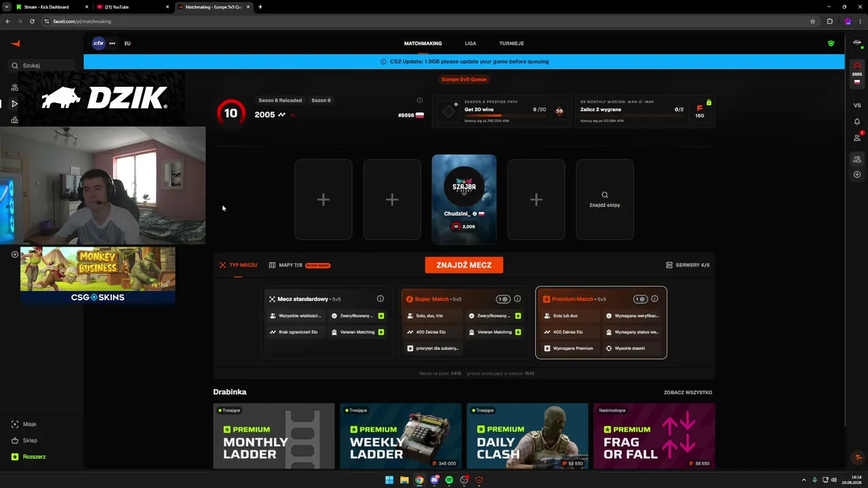Show info for Super Match
The image size is (868, 488).
(517, 299)
